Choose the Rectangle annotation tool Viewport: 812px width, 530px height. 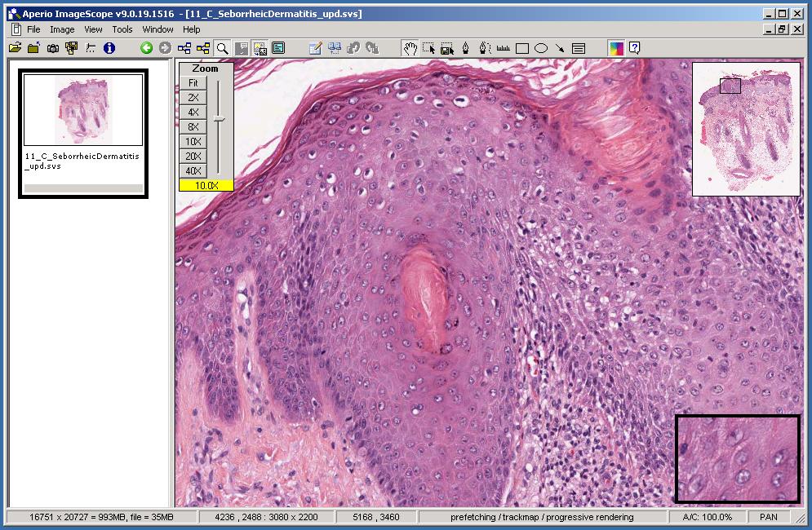[x=522, y=48]
